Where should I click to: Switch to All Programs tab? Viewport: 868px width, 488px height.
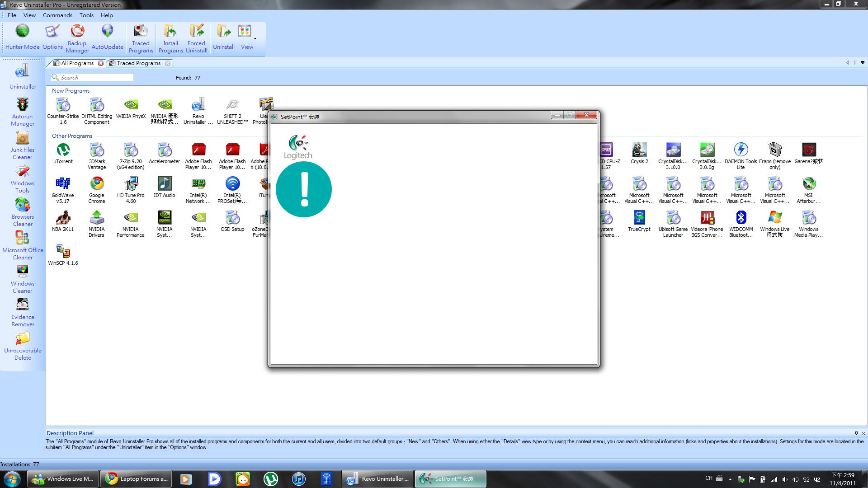point(77,63)
